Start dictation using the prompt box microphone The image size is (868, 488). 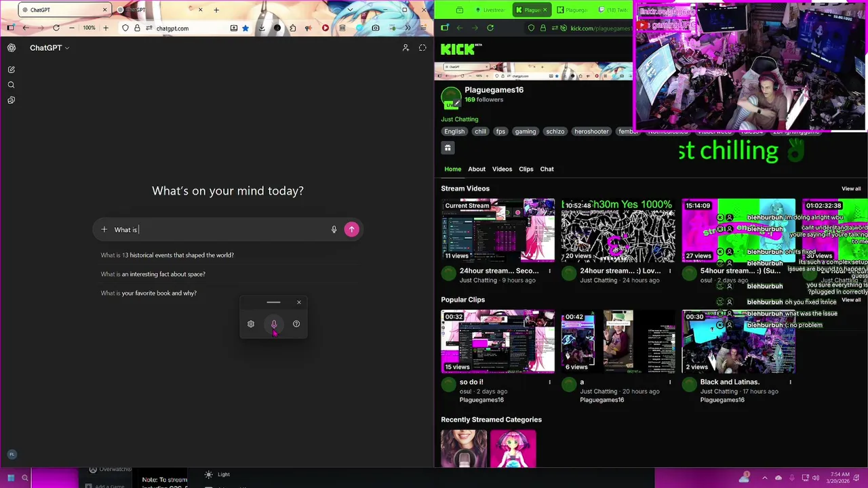(x=334, y=230)
